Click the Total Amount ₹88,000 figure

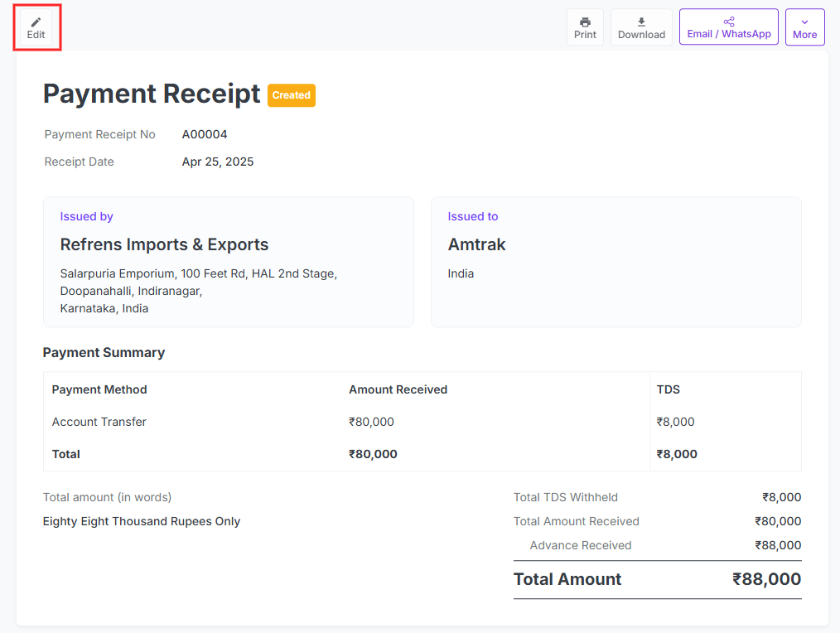coord(766,579)
